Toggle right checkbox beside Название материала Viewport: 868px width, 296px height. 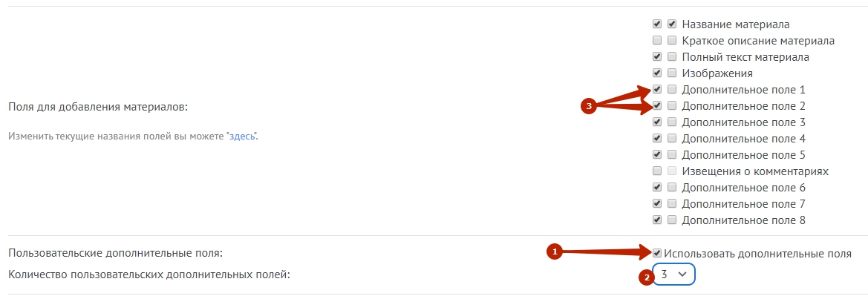[672, 24]
